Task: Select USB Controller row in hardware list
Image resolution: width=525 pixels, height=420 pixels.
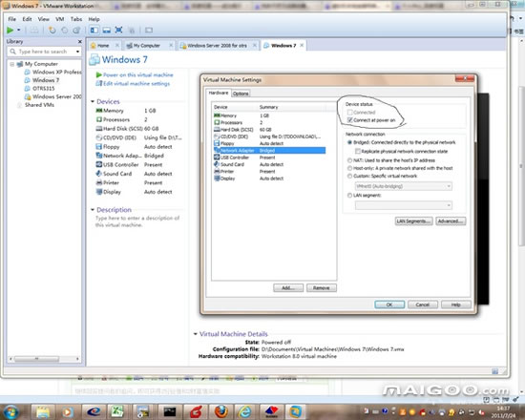Action: (269, 157)
